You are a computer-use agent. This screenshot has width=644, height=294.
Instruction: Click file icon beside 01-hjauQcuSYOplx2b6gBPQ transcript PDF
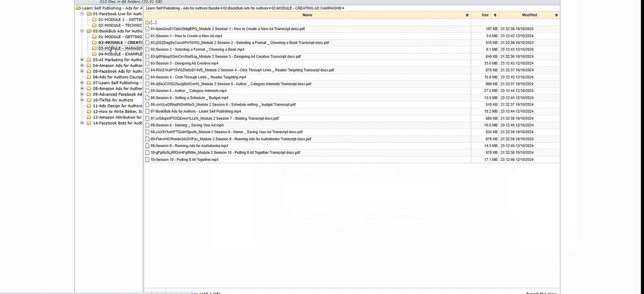click(x=147, y=29)
